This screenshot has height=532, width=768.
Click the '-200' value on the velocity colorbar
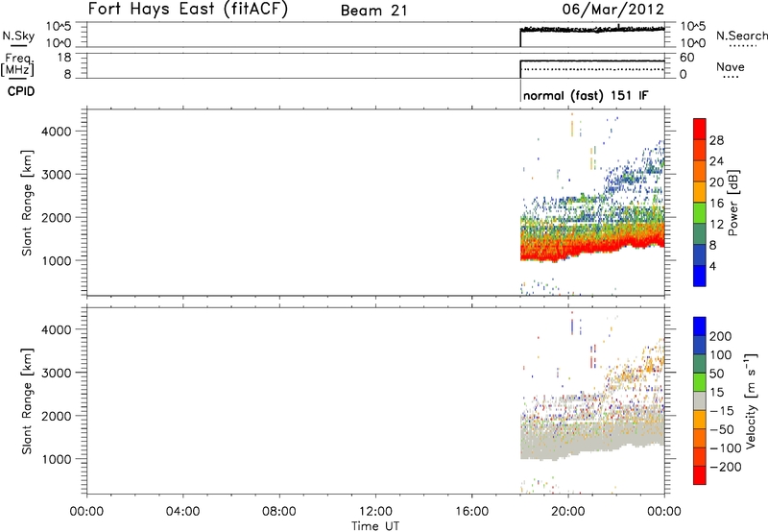pyautogui.click(x=726, y=467)
